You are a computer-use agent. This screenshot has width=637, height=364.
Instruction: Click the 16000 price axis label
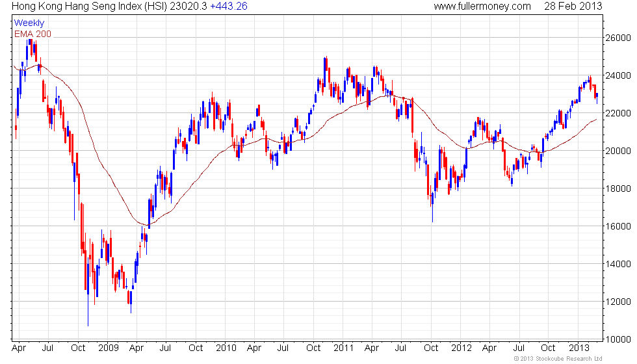click(x=618, y=226)
